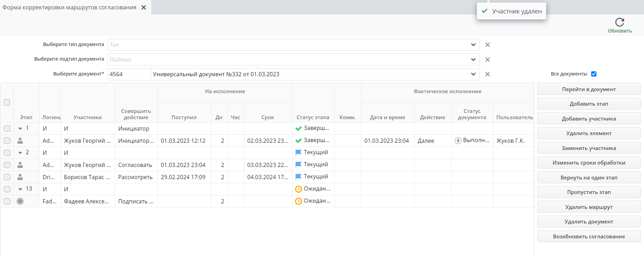Close the route correction form tab
The width and height of the screenshot is (644, 256).
[x=144, y=7]
